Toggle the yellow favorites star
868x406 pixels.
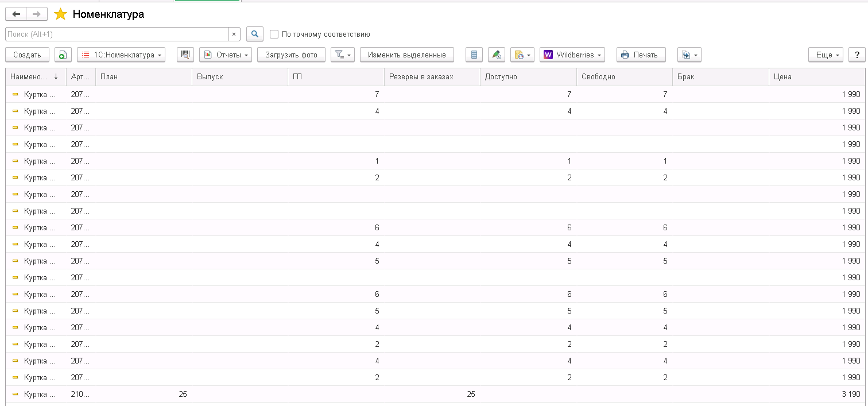60,14
